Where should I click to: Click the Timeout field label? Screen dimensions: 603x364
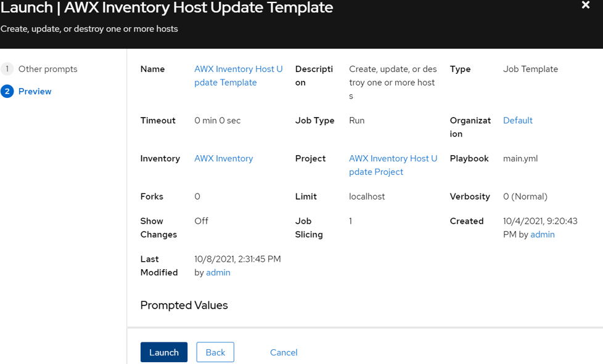(158, 121)
